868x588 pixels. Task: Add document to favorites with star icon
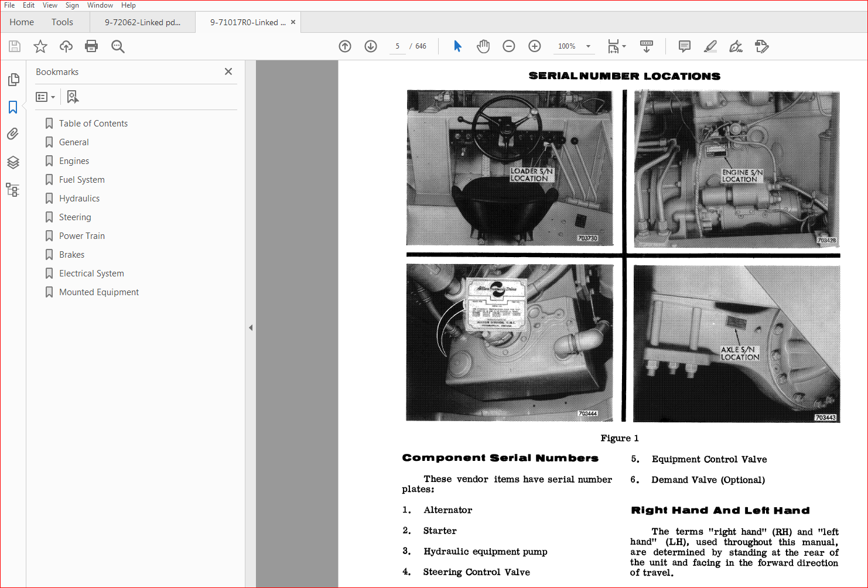click(x=40, y=46)
